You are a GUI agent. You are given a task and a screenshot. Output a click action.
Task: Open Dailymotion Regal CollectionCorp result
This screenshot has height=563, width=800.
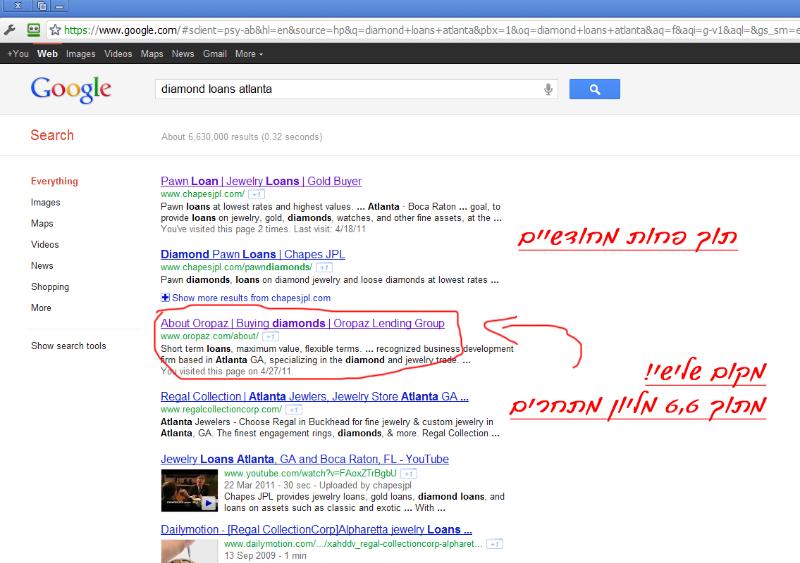[316, 529]
